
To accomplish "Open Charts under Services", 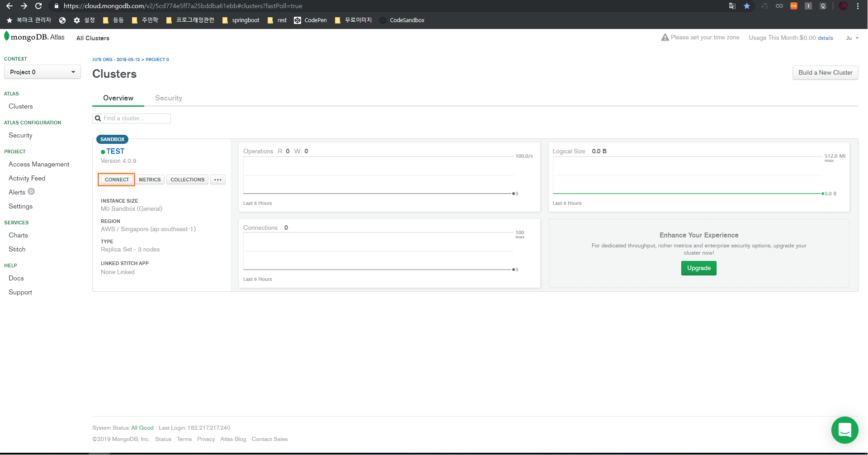I will point(18,235).
